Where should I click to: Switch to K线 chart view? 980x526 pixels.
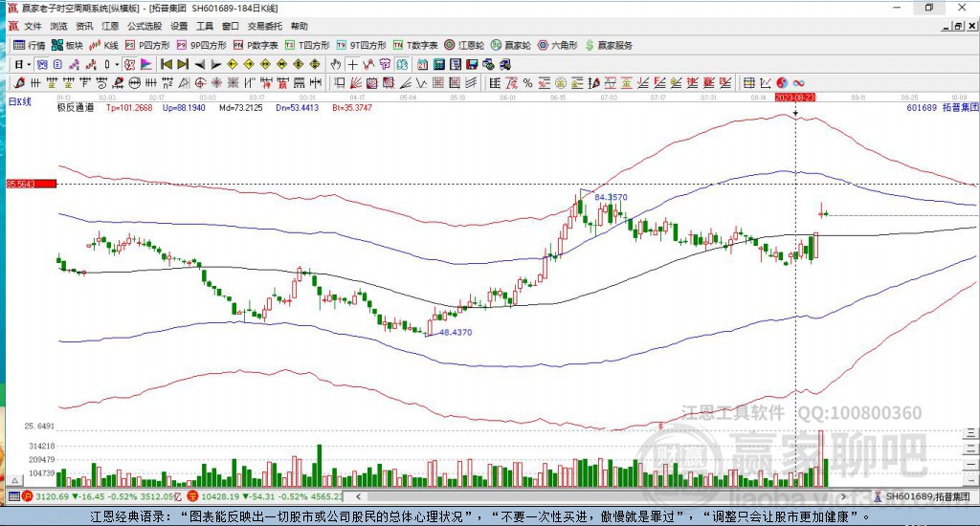click(103, 45)
